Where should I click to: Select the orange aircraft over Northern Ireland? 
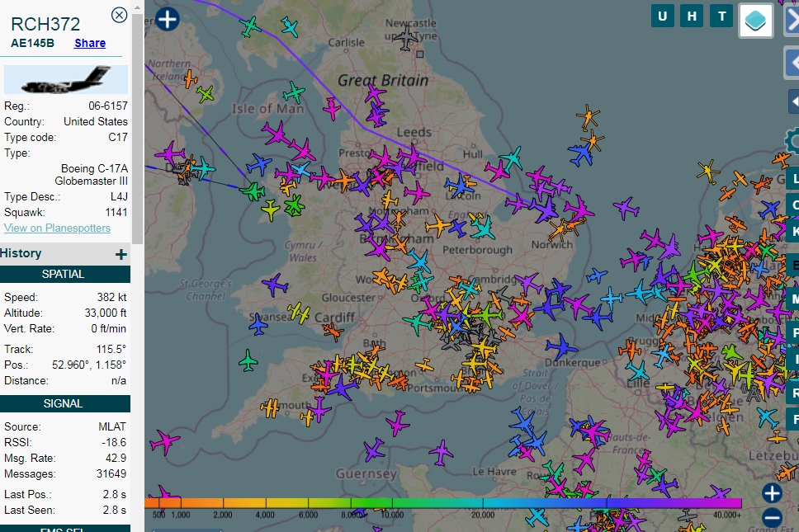[x=191, y=79]
